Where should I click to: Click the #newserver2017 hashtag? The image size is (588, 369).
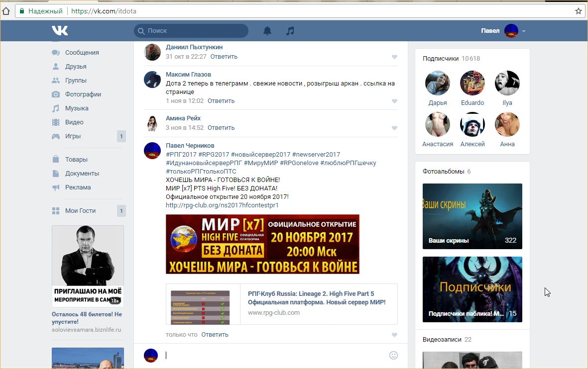click(316, 154)
